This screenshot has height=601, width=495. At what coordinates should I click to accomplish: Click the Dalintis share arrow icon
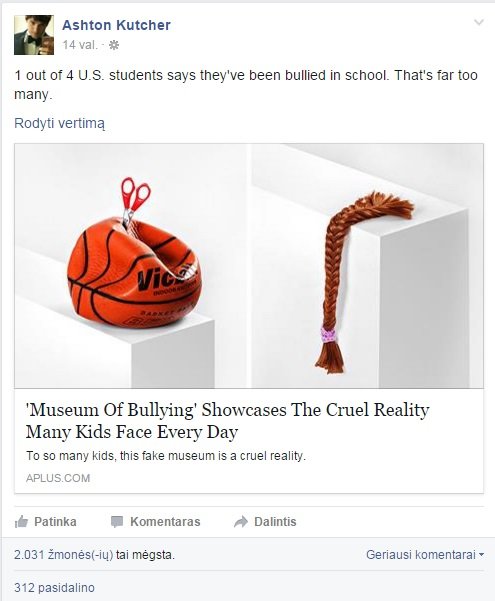point(241,522)
